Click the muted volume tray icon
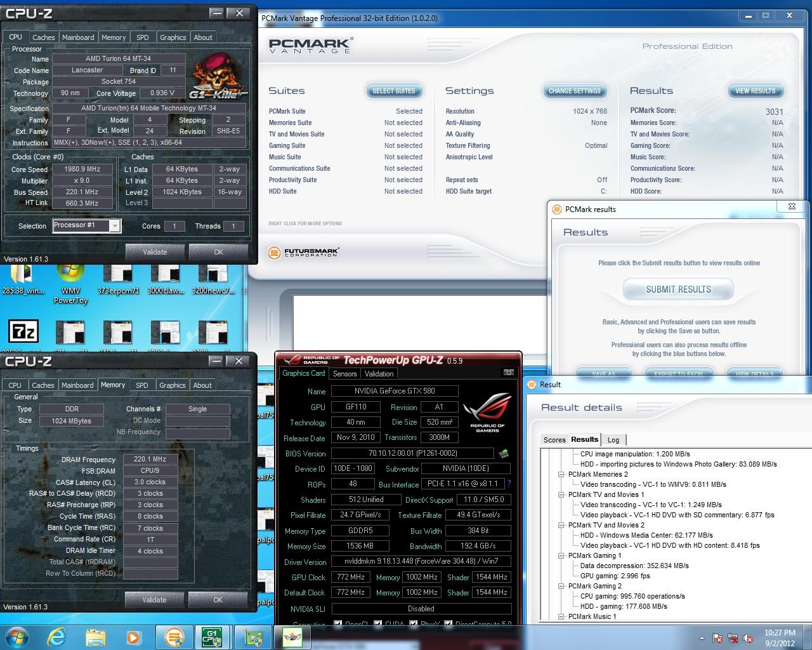 [747, 637]
